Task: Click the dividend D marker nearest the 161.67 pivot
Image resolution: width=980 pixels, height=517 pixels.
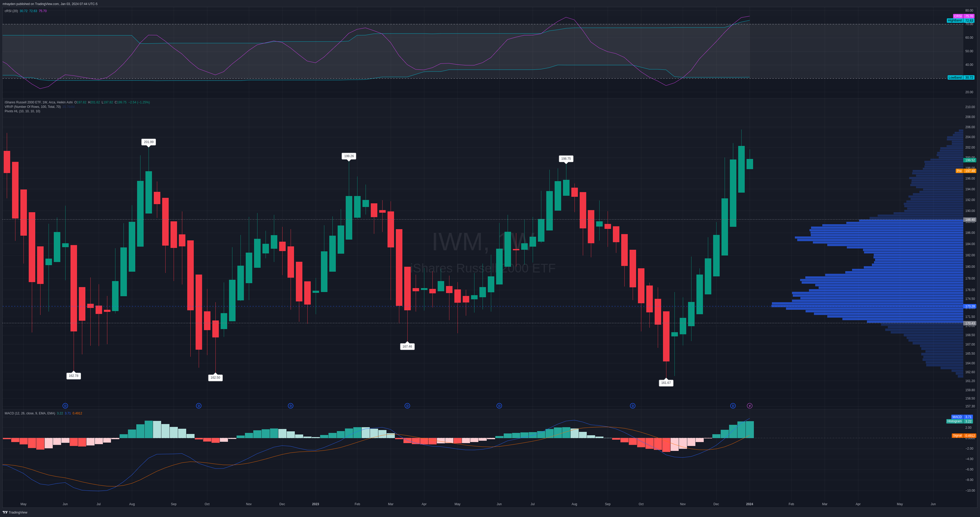Action: click(633, 406)
